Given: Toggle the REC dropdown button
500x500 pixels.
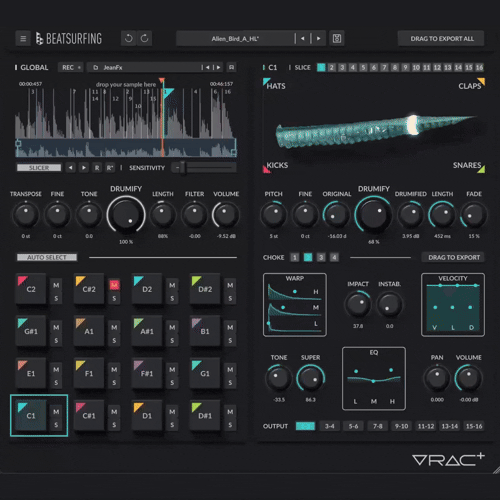Looking at the screenshot, I should pos(71,67).
